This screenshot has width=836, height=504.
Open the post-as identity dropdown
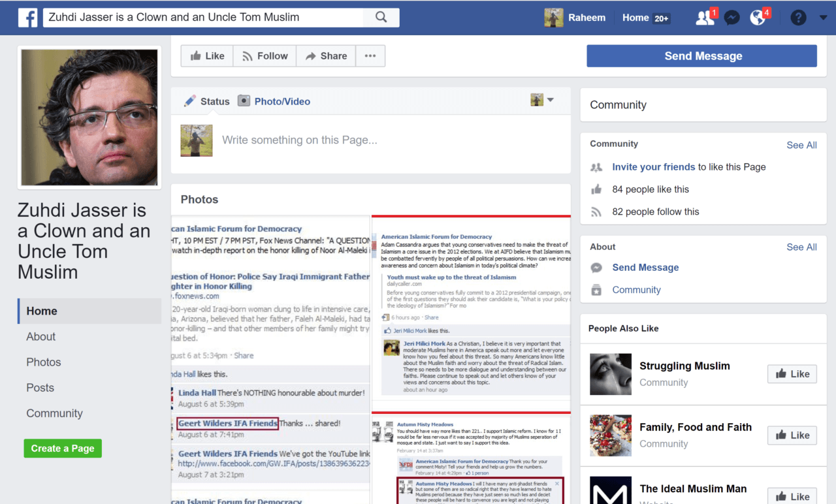(542, 100)
